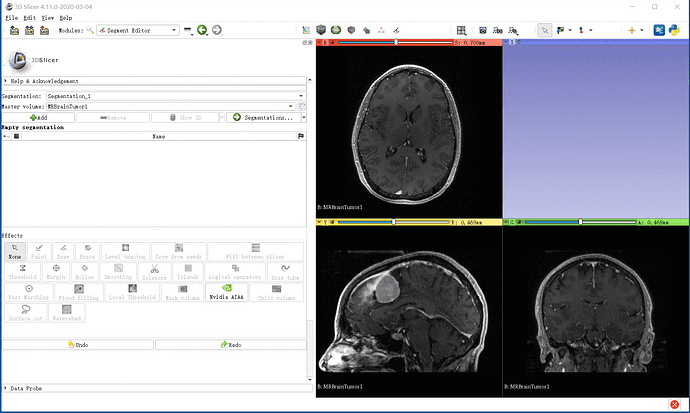Open the Python console icon

pos(674,30)
